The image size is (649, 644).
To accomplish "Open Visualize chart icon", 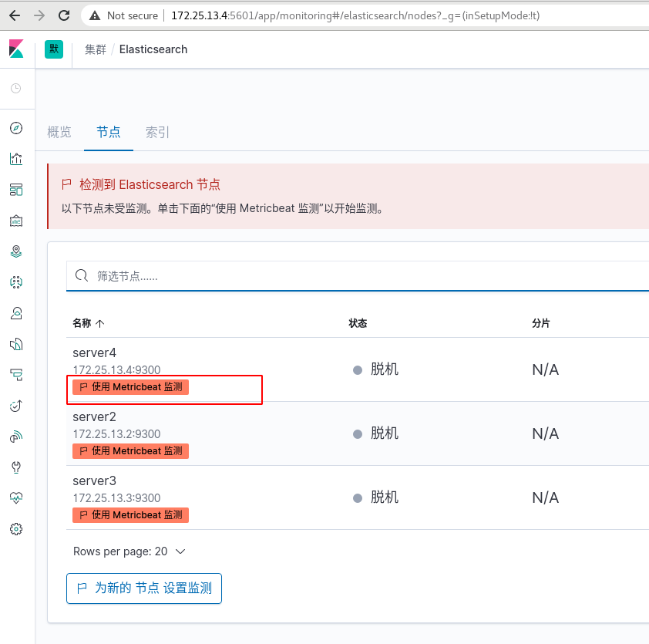I will [16, 159].
